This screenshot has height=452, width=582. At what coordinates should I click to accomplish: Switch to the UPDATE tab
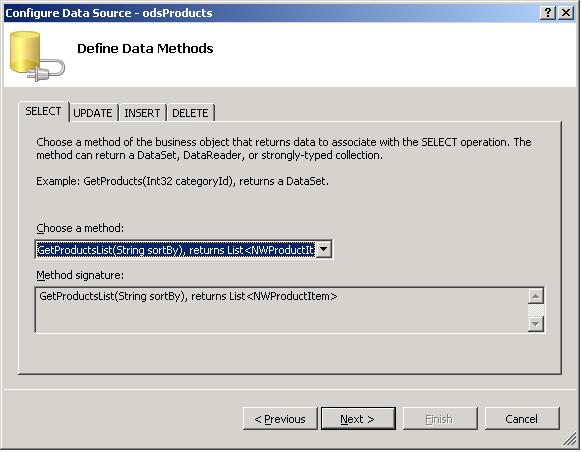tap(93, 113)
